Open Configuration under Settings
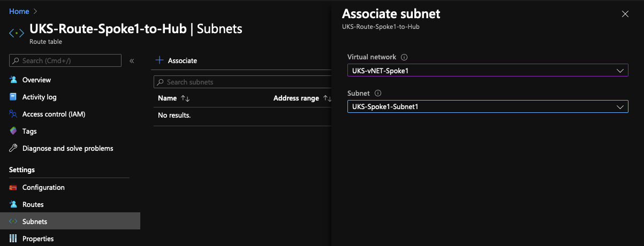 coord(43,187)
